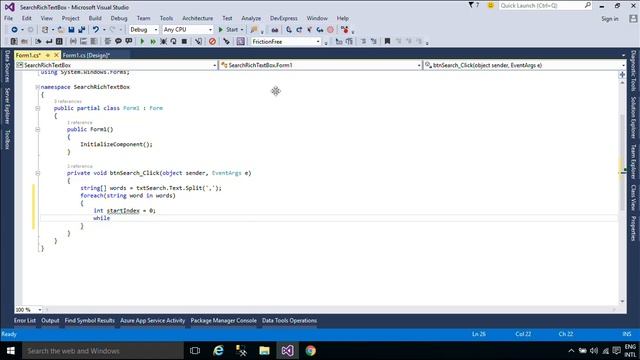Viewport: 640px width, 360px height.
Task: Click the red record circle icon
Action: (331, 30)
